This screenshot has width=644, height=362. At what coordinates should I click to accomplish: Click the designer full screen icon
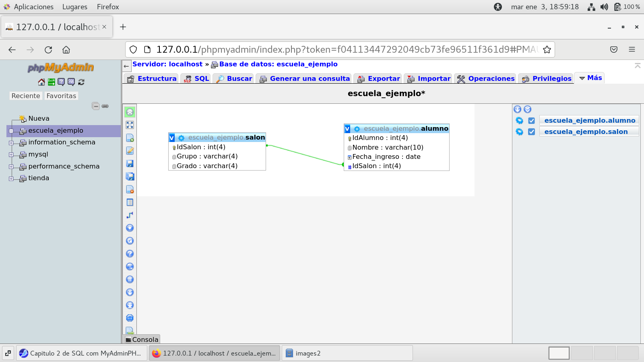coord(130,125)
